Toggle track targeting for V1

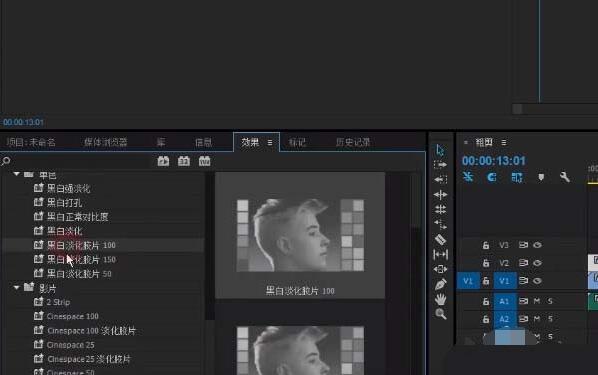click(x=504, y=281)
